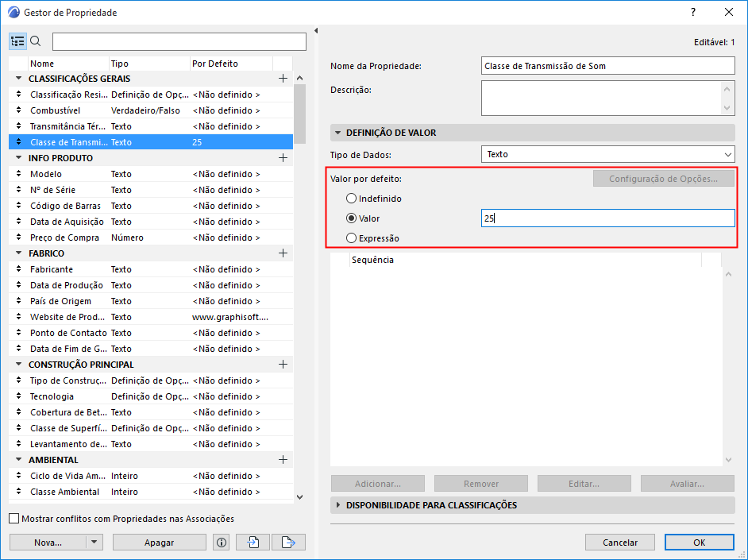Image resolution: width=748 pixels, height=560 pixels.
Task: Collapse the DEFINIÇÃO DE VALOR section
Action: point(337,133)
